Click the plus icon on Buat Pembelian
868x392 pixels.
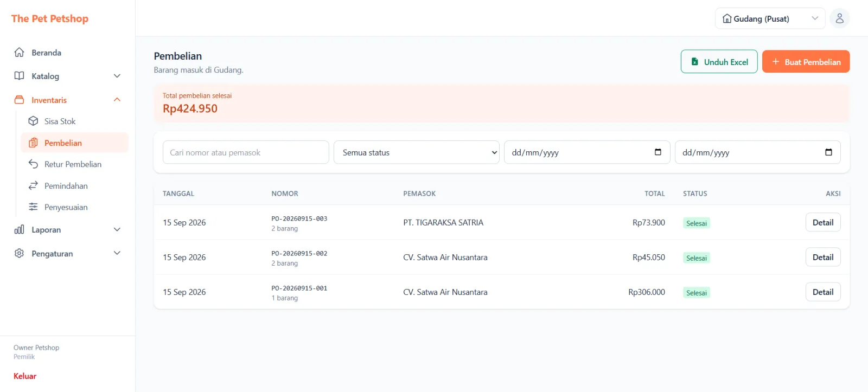[776, 62]
